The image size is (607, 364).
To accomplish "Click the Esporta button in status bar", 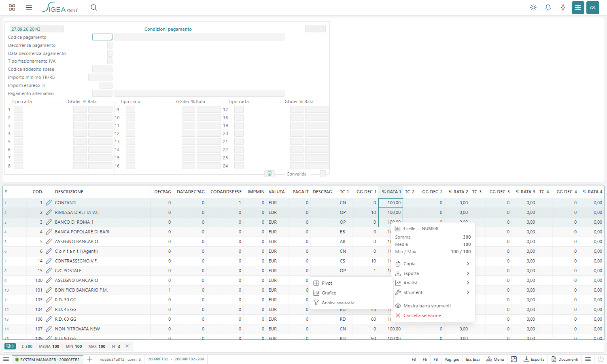I will pyautogui.click(x=534, y=359).
